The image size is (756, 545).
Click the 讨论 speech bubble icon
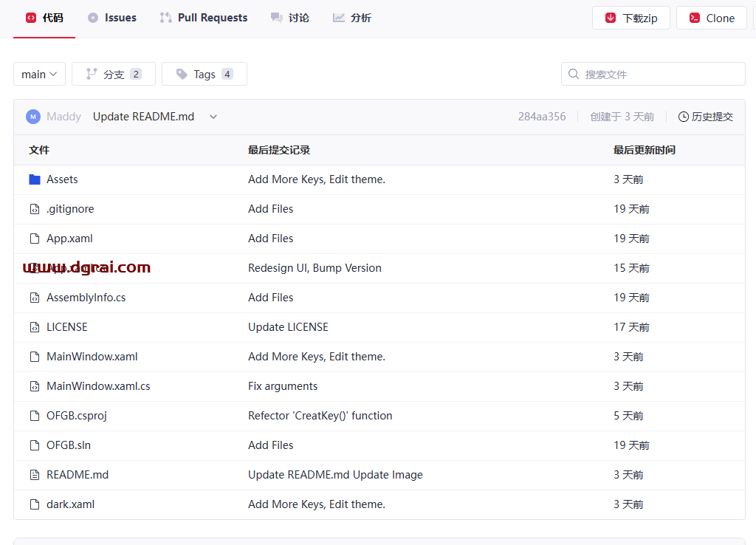tap(276, 18)
